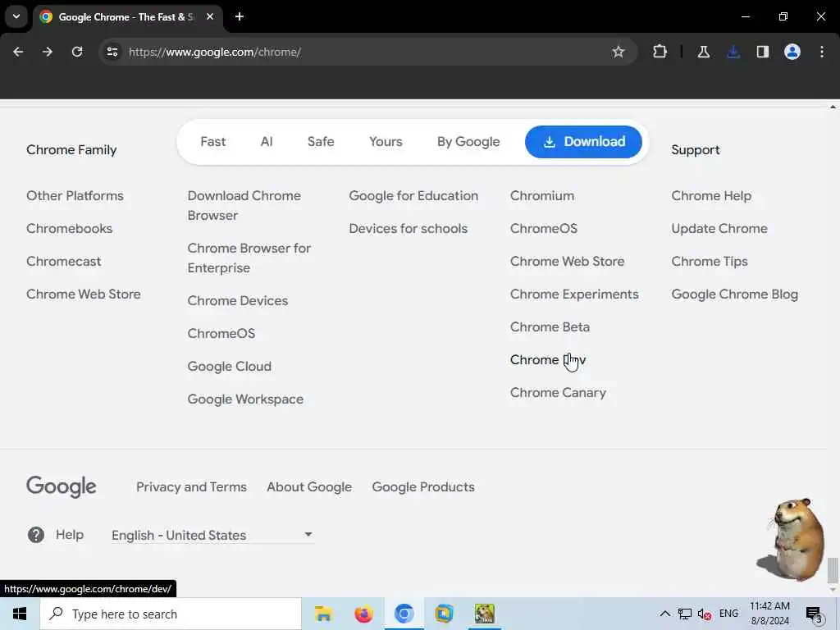Select the AI tab
840x630 pixels.
coord(267,142)
